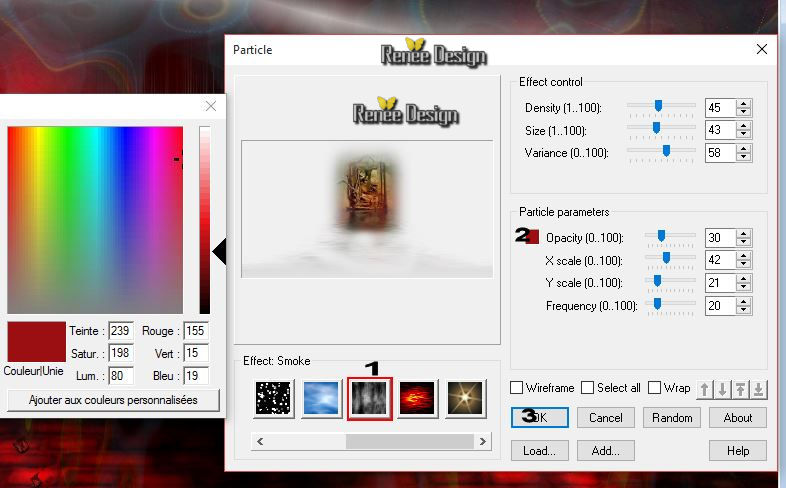Select the snow particles effect thumbnail

point(273,398)
